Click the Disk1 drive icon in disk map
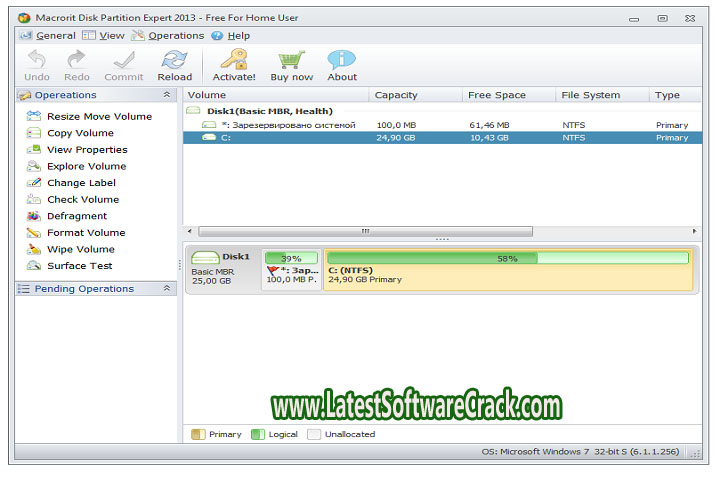Screen dimensions: 720x480 205,257
